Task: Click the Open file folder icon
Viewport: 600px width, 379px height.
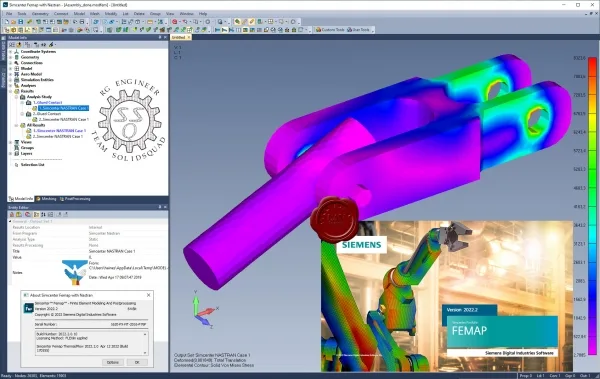Action: click(13, 22)
